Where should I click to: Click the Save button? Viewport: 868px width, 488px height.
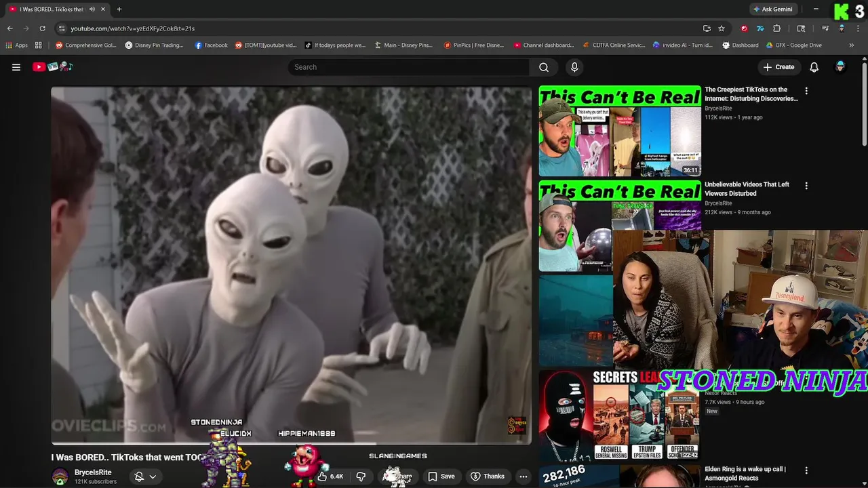[441, 476]
